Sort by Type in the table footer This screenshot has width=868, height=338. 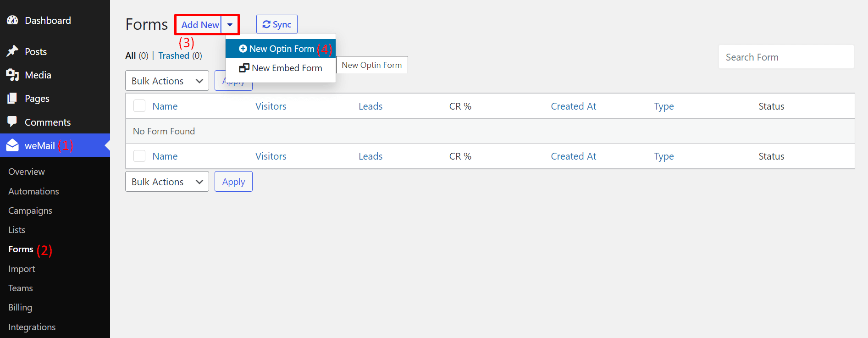point(664,156)
